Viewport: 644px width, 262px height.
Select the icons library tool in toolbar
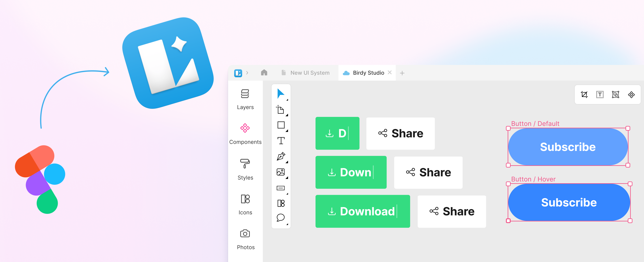pos(281,203)
